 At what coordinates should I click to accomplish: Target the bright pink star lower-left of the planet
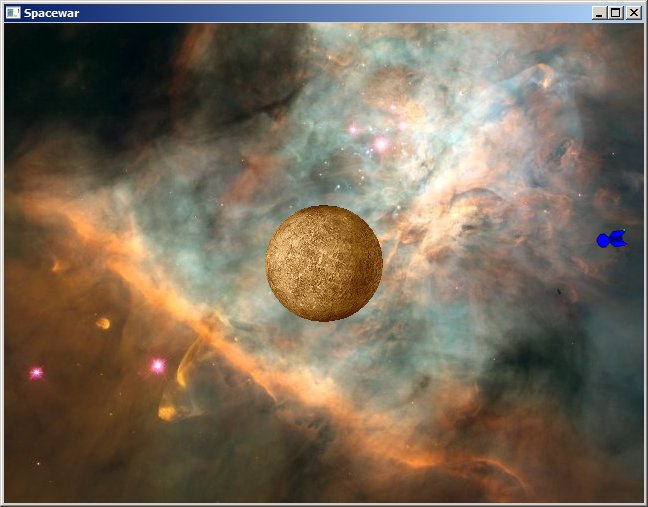157,366
